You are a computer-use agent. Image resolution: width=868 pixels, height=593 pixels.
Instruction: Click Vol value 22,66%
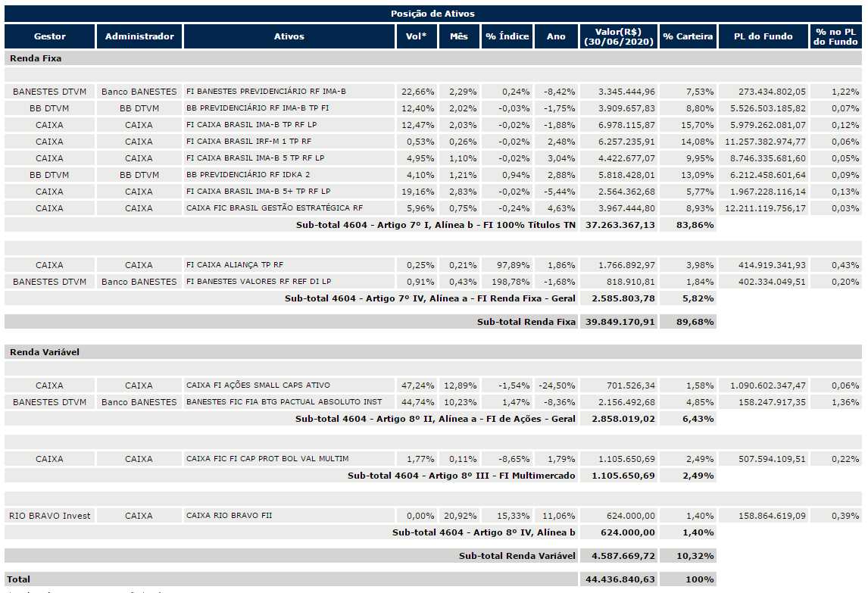(418, 92)
